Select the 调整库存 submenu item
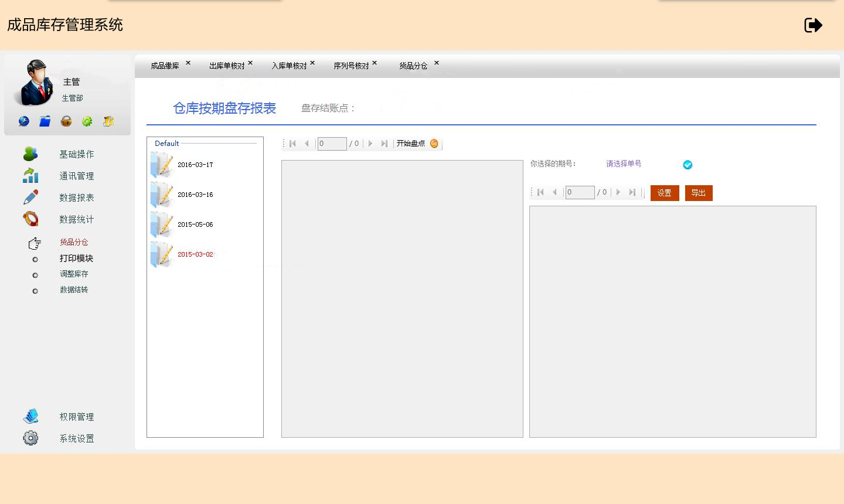This screenshot has height=504, width=844. [74, 274]
